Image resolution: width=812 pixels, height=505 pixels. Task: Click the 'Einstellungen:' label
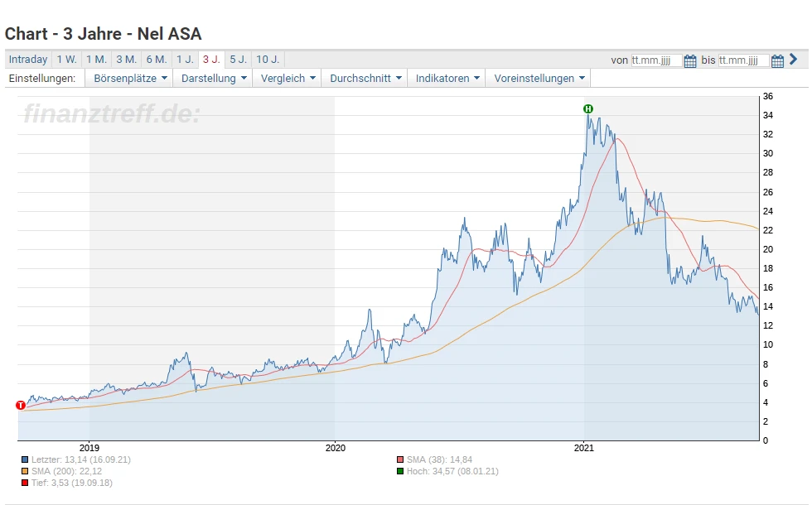point(42,78)
